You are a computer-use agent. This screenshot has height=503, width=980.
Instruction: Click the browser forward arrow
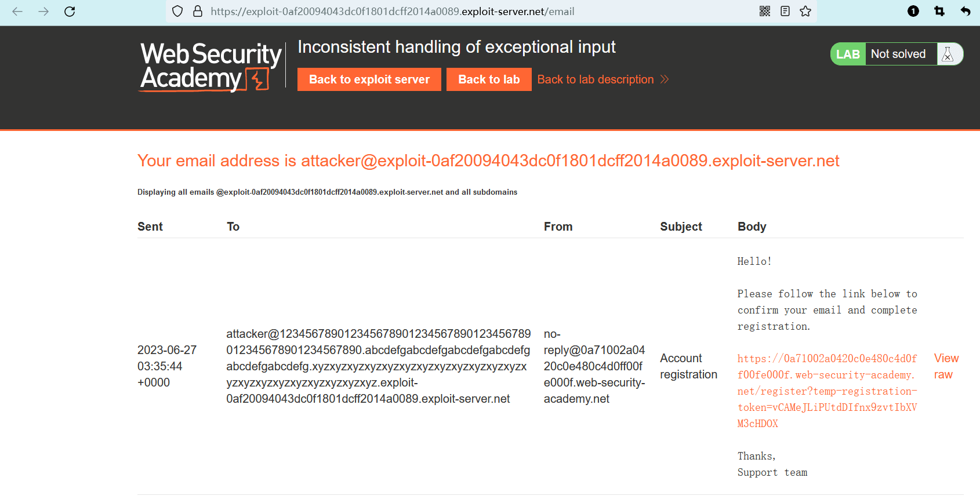tap(43, 12)
